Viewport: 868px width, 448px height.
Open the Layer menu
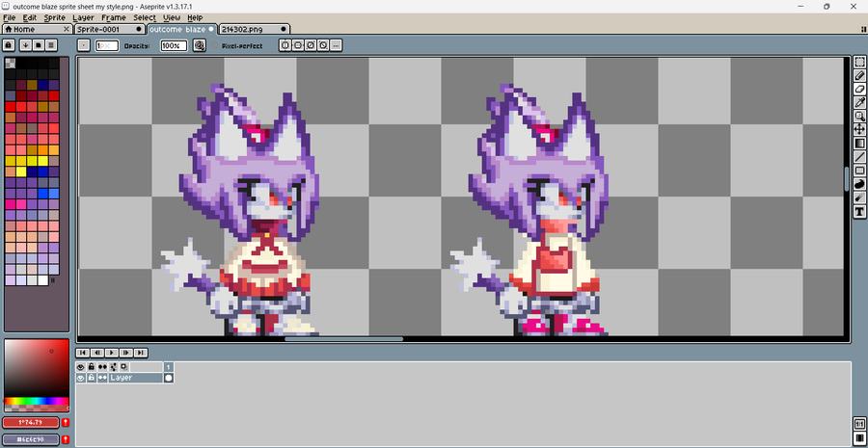coord(84,17)
